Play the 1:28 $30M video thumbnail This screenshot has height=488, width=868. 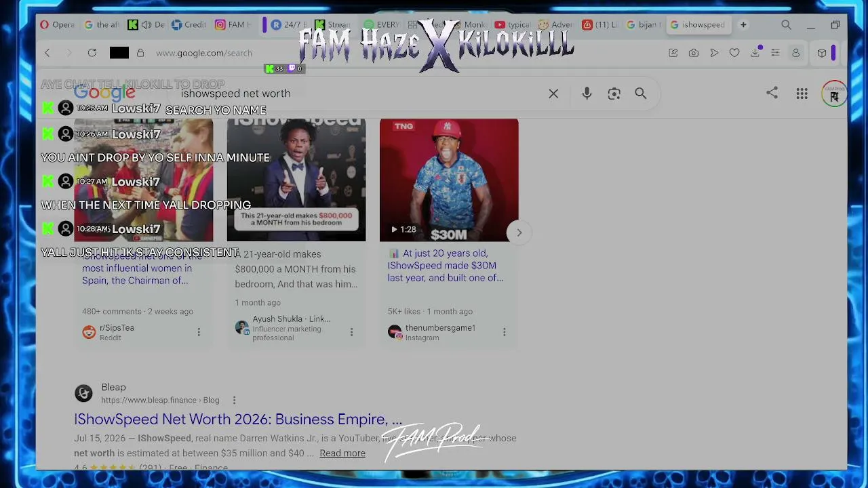point(449,180)
